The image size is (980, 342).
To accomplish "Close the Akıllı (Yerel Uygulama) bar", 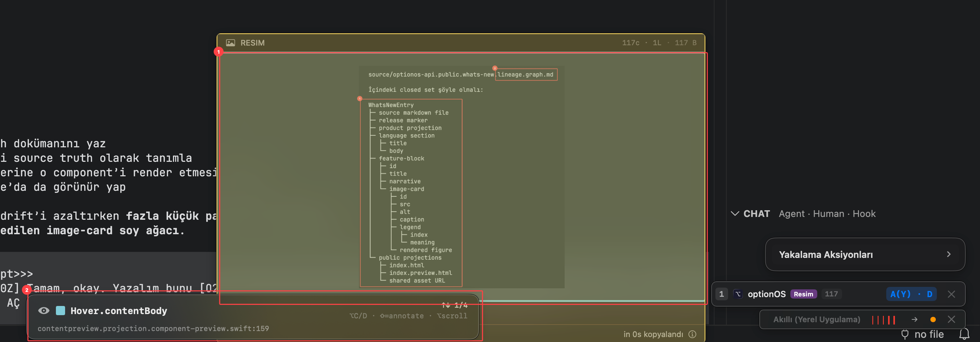I will [951, 319].
